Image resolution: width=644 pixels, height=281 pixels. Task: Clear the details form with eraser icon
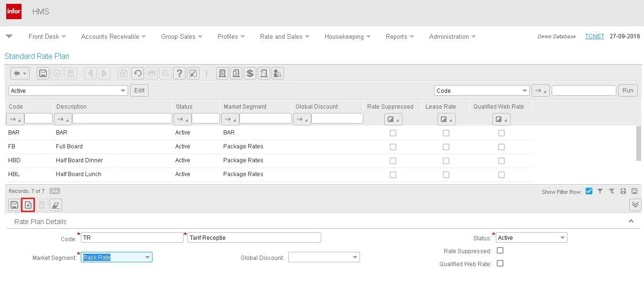56,205
